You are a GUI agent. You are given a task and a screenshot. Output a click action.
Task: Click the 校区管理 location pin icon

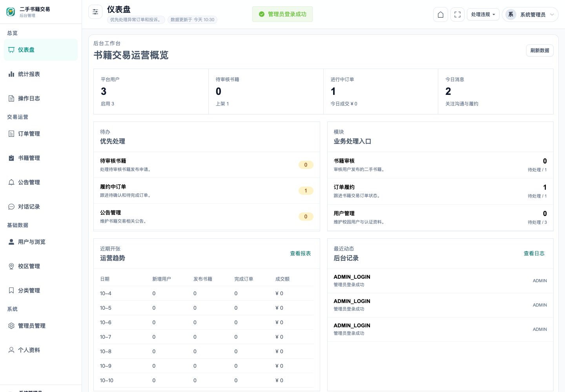click(x=11, y=266)
